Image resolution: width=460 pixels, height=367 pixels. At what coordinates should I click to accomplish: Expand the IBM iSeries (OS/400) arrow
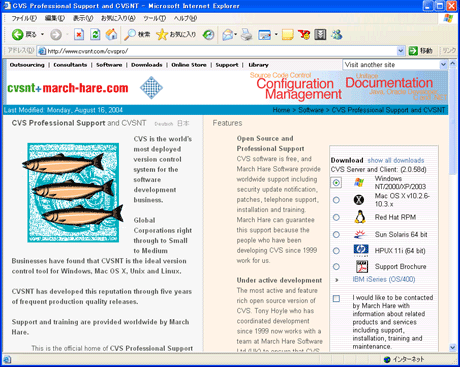click(337, 280)
